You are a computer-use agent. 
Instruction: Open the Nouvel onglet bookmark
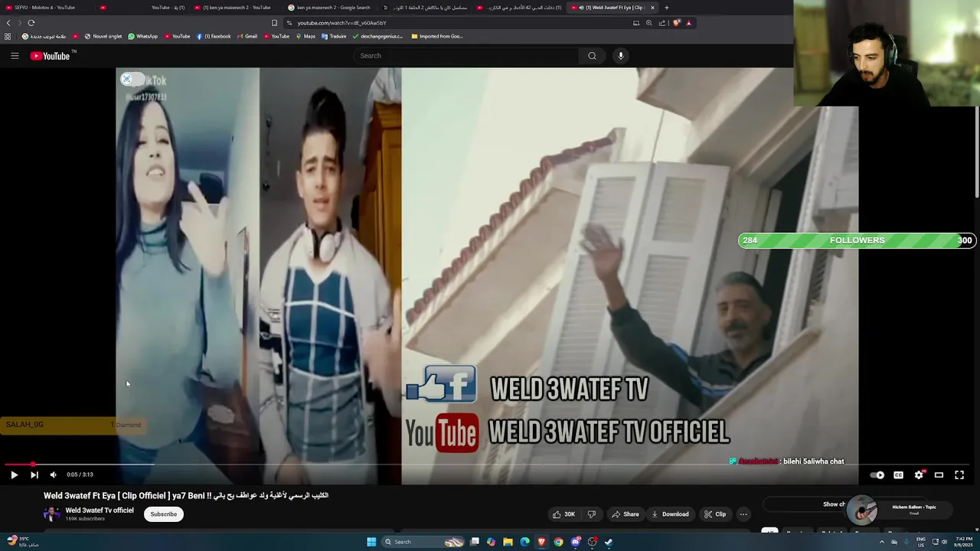pyautogui.click(x=103, y=36)
